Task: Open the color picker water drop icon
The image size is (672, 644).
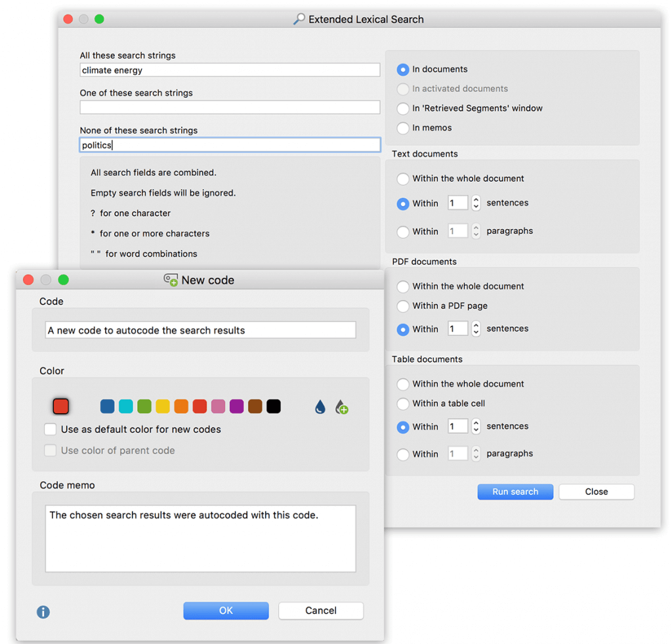Action: coord(320,407)
